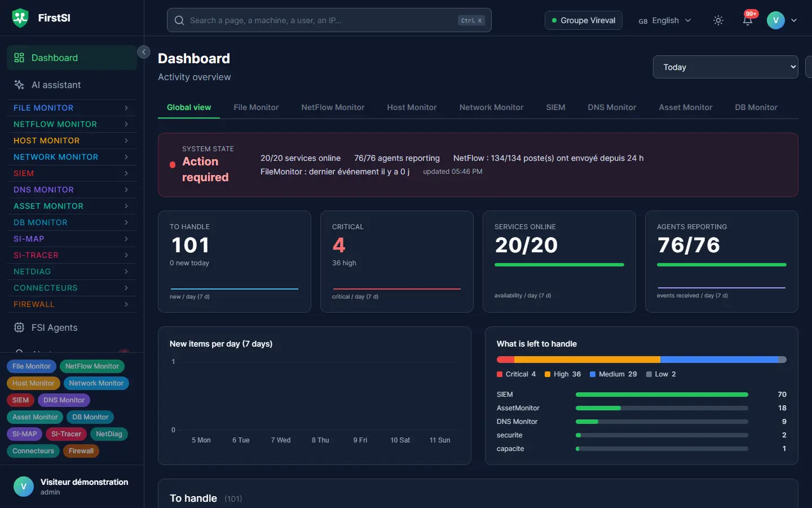Click the FirstSI shield logo
The width and height of the screenshot is (812, 508).
point(20,18)
